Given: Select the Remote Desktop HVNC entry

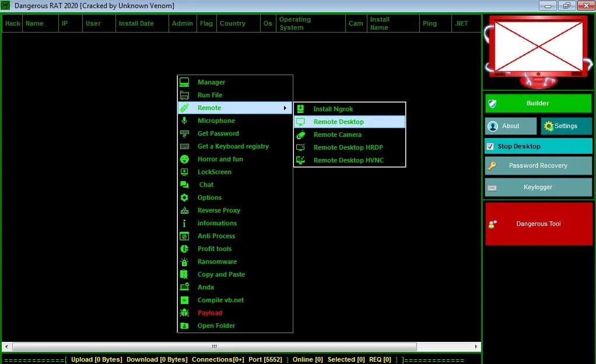Looking at the screenshot, I should click(350, 160).
